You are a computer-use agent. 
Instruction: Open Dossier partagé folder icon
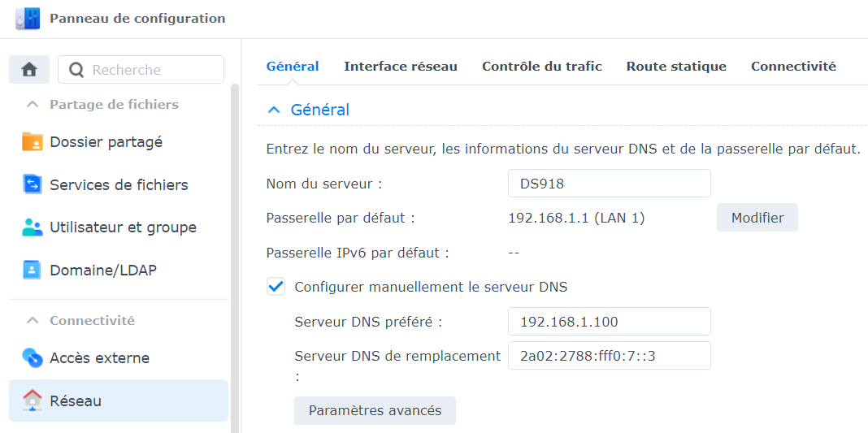pyautogui.click(x=33, y=141)
